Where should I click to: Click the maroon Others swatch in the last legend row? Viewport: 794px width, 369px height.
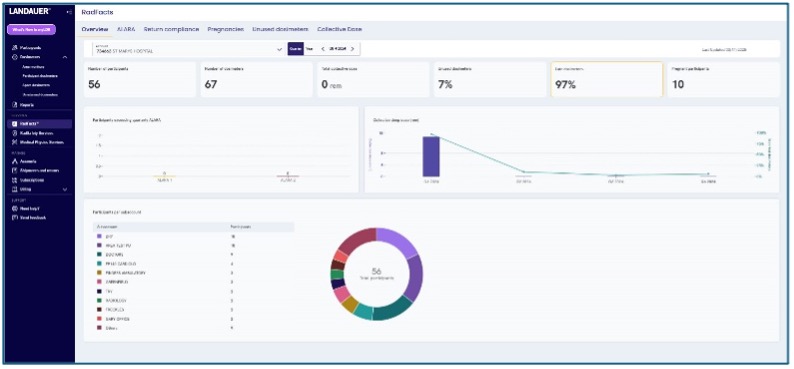(x=100, y=328)
